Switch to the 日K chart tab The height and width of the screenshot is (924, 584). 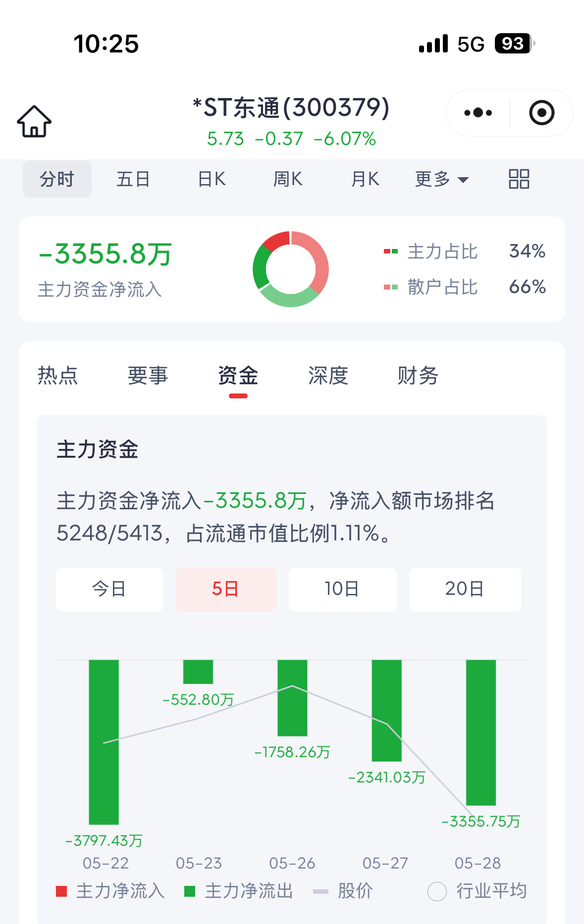point(212,179)
